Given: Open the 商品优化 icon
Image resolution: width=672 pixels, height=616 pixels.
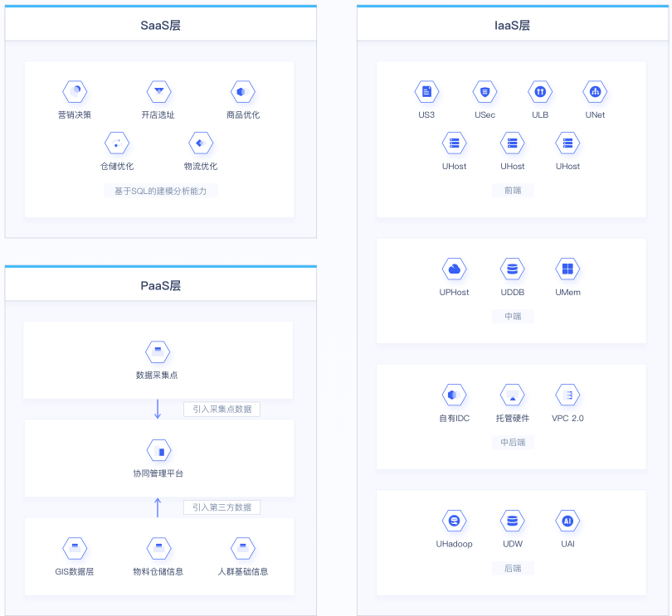Looking at the screenshot, I should 242,91.
